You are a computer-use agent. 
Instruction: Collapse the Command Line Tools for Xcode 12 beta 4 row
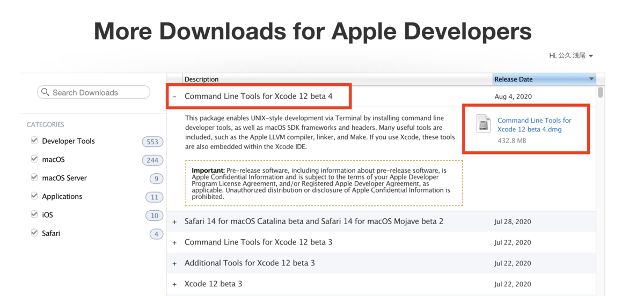(x=174, y=97)
